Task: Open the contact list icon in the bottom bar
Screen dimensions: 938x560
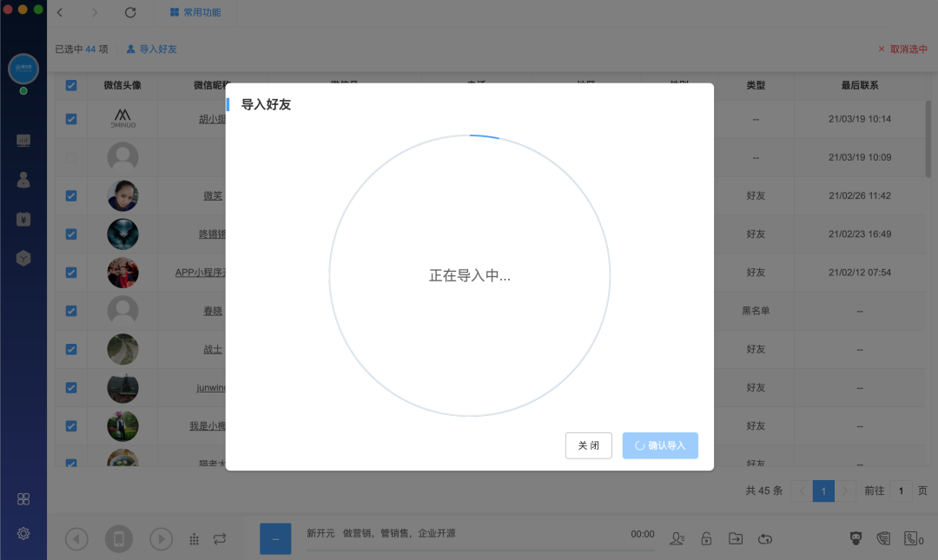Action: pyautogui.click(x=677, y=539)
